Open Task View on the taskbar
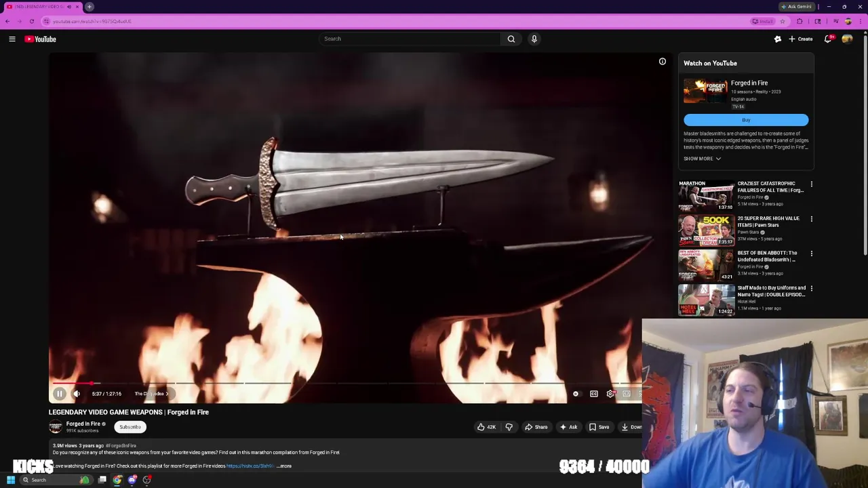The image size is (868, 488). point(102,480)
